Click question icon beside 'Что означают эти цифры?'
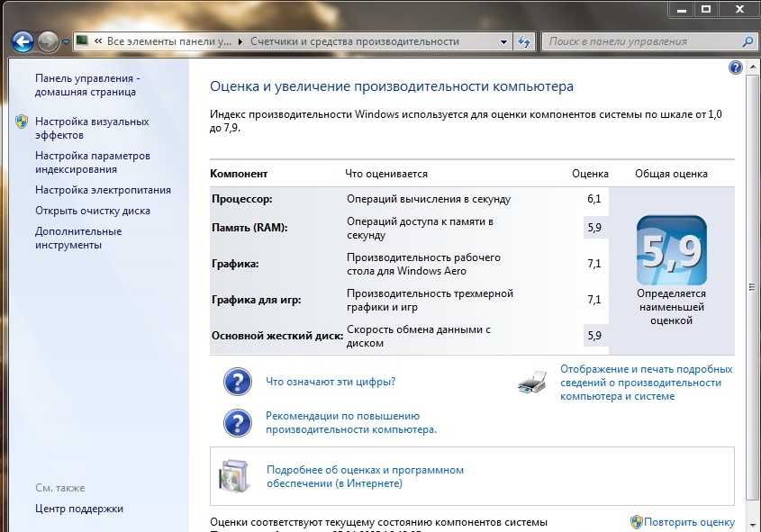The image size is (761, 532). point(238,381)
